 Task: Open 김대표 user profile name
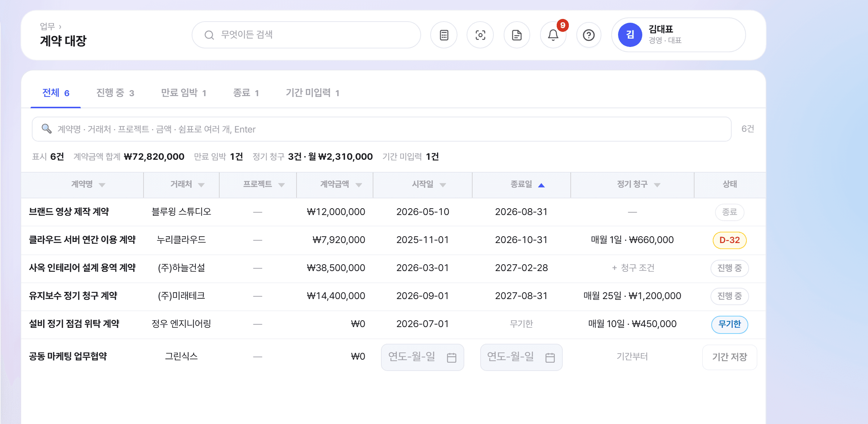point(661,29)
